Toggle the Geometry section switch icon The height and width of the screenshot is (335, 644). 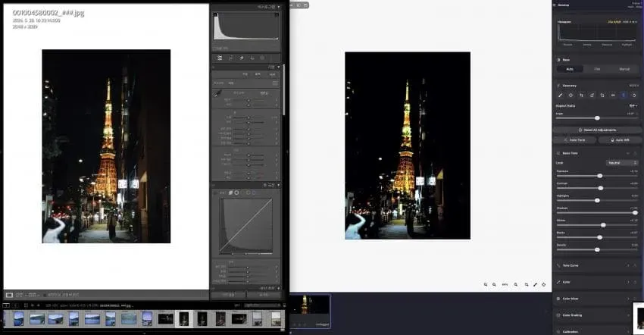coord(558,86)
